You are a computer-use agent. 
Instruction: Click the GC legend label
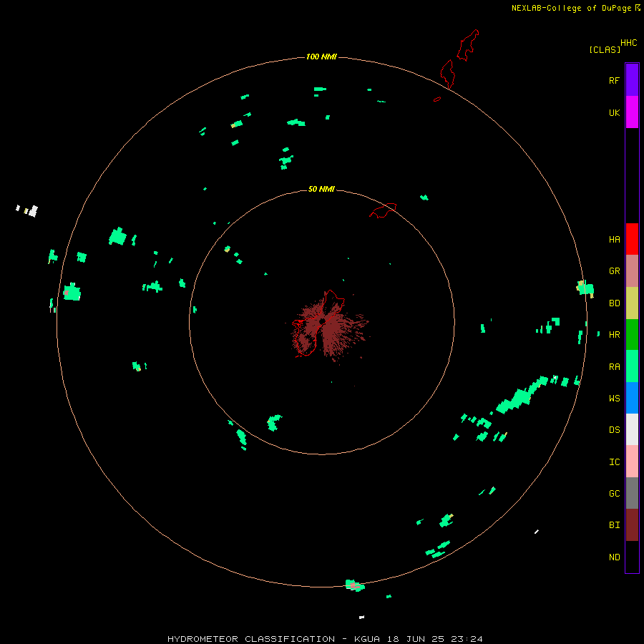point(614,493)
